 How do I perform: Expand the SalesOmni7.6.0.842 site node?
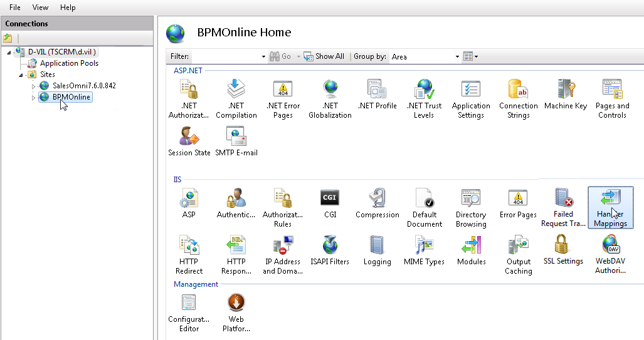33,86
